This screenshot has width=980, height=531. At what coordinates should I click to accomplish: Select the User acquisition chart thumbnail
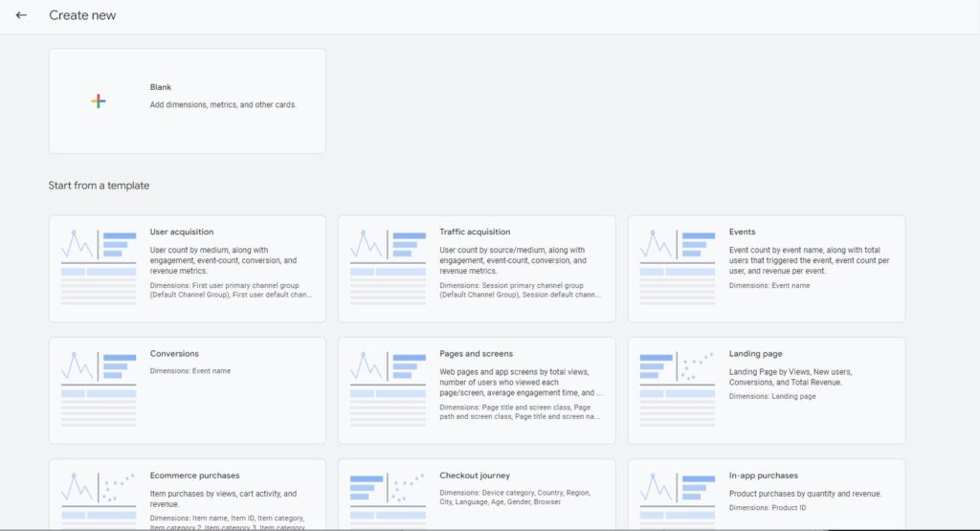[x=99, y=268]
